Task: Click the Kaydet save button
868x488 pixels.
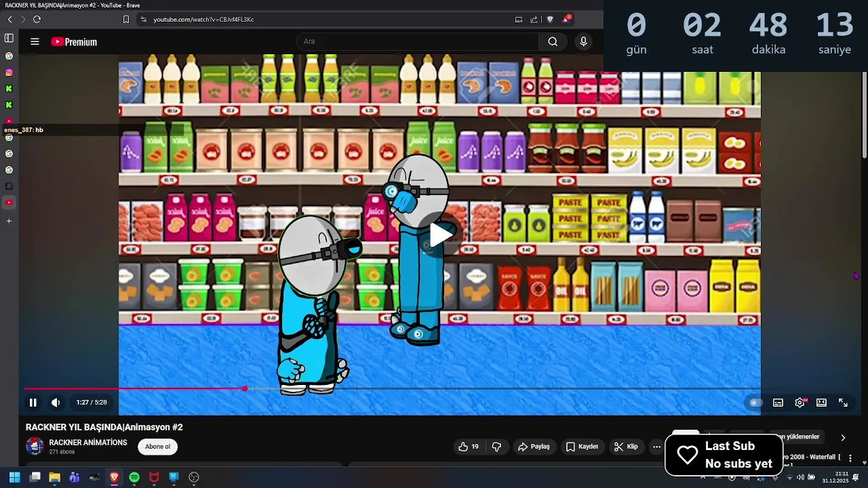Action: tap(582, 447)
